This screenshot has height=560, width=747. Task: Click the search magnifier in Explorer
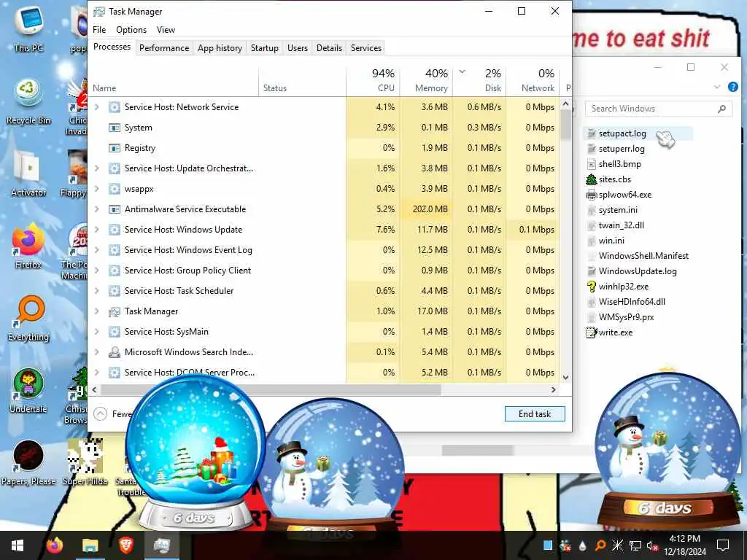pos(721,109)
